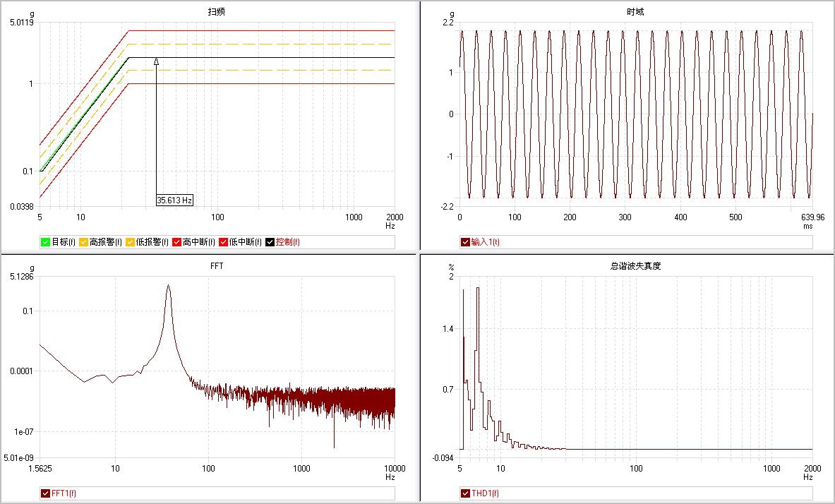The height and width of the screenshot is (504, 835).
Task: Toggle the 输入1(t) trace checkbox
Action: (465, 242)
